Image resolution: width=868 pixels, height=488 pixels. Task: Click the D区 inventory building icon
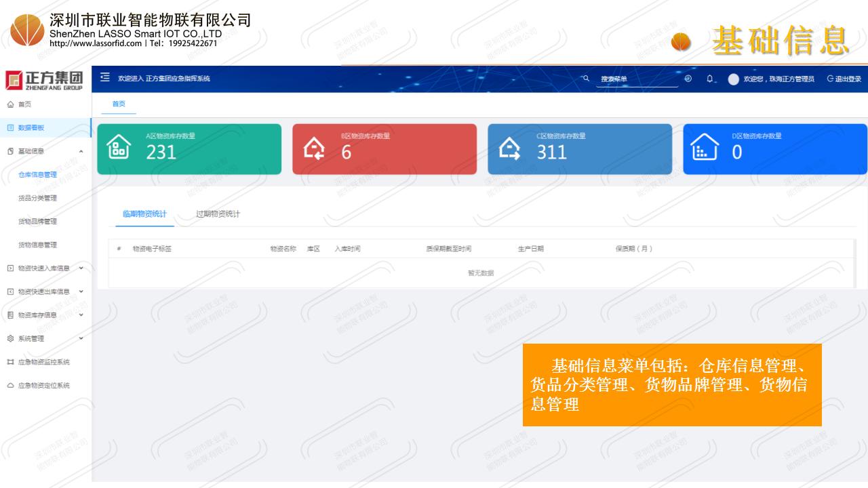tap(705, 148)
